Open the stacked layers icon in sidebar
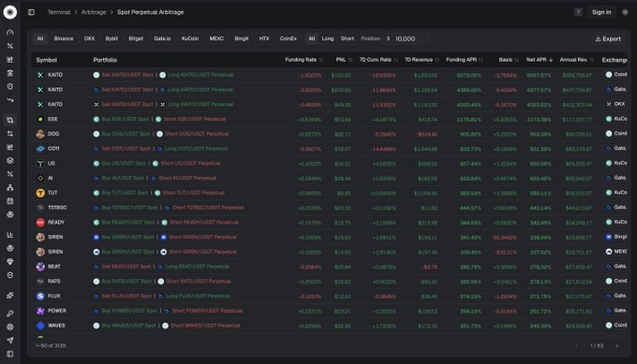The height and width of the screenshot is (364, 637). click(x=10, y=161)
